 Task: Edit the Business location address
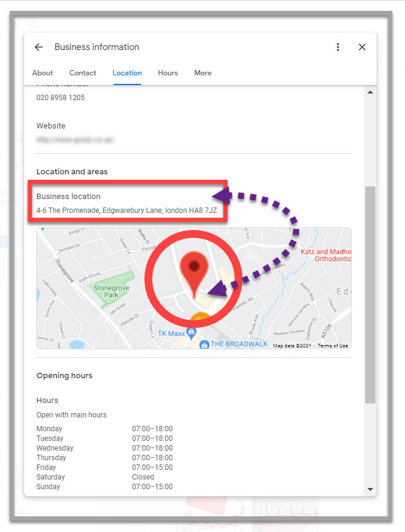point(126,211)
